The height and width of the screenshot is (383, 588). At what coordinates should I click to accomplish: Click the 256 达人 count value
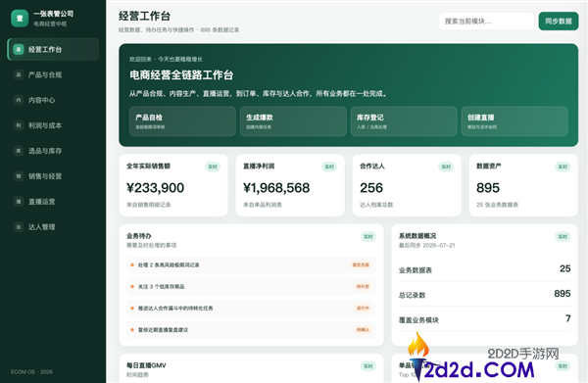point(371,188)
